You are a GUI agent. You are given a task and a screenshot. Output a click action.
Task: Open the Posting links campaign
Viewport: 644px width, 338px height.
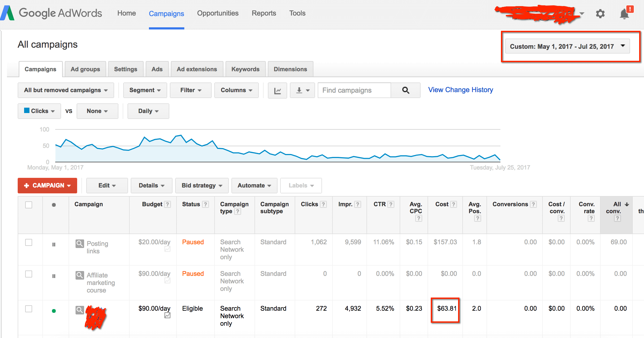[97, 247]
